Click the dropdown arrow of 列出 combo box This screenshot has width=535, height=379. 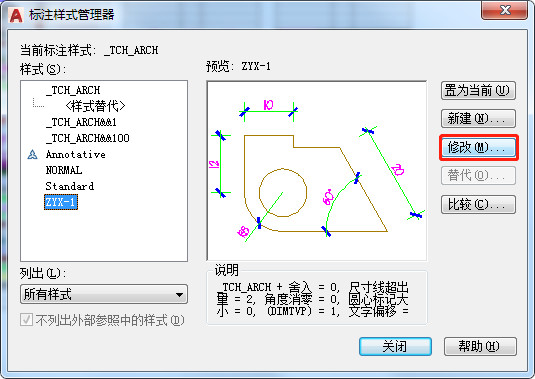[179, 294]
